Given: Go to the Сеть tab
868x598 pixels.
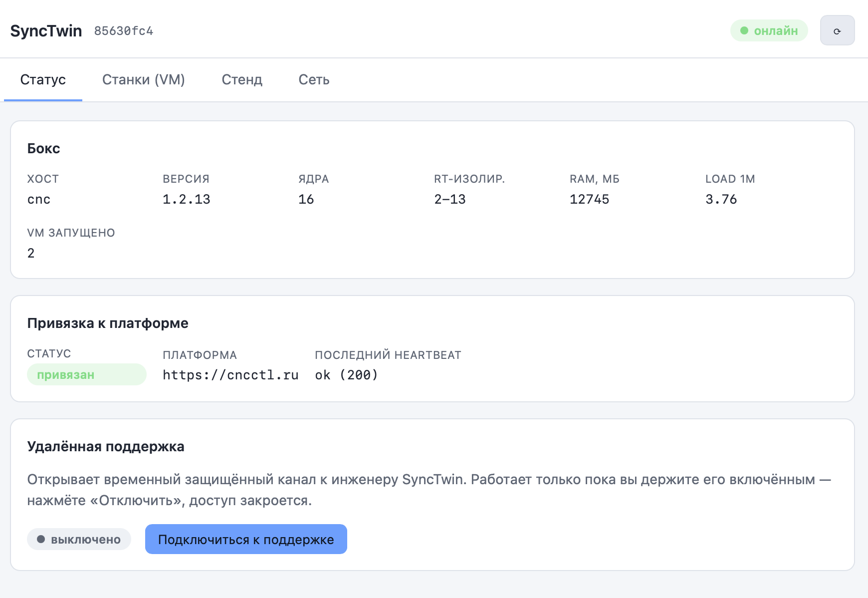Looking at the screenshot, I should pyautogui.click(x=314, y=80).
